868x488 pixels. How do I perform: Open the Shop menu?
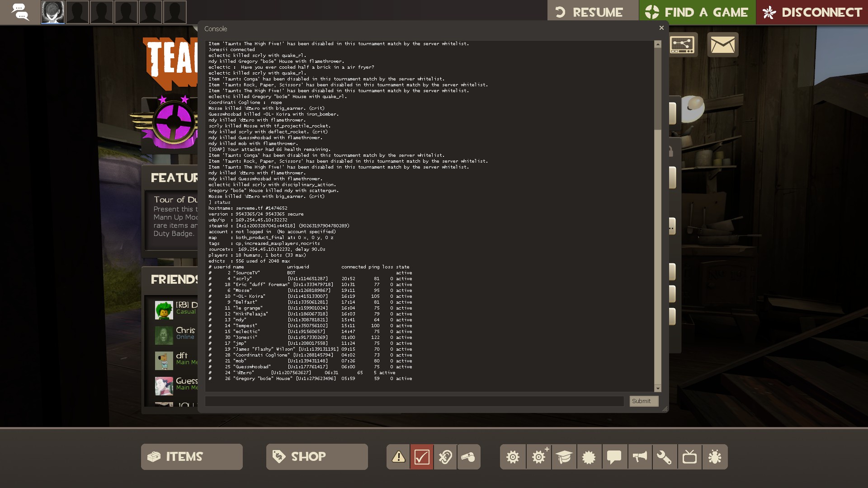[317, 457]
